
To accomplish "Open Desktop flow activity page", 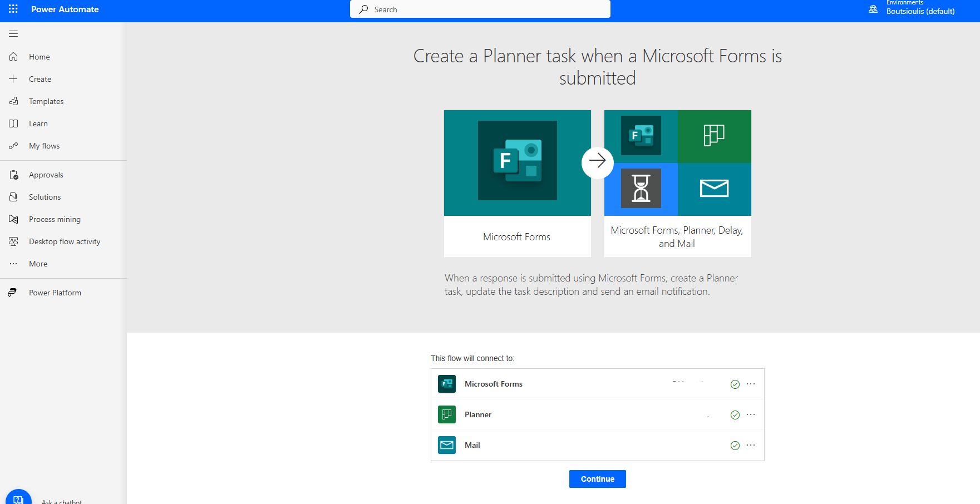I will click(x=63, y=241).
